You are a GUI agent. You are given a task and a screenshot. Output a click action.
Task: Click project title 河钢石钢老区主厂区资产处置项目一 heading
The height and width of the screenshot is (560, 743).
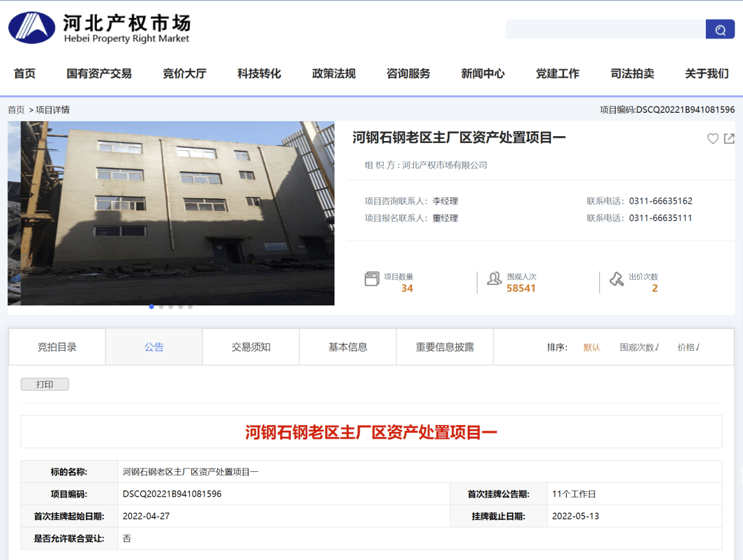pos(459,138)
